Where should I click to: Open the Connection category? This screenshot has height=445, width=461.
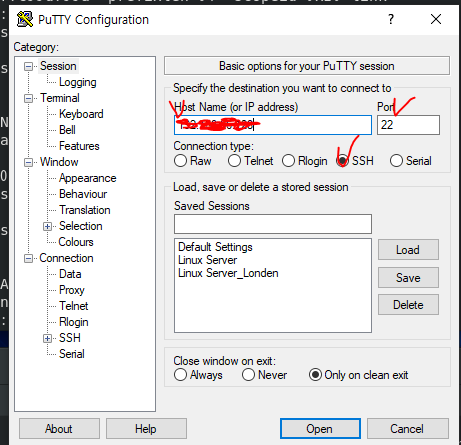[66, 258]
